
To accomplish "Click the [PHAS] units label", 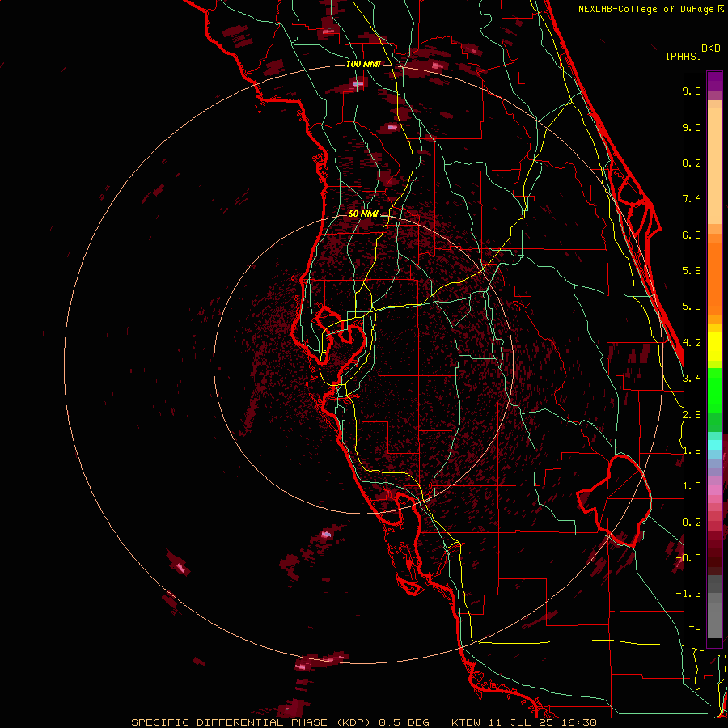I will pos(684,56).
